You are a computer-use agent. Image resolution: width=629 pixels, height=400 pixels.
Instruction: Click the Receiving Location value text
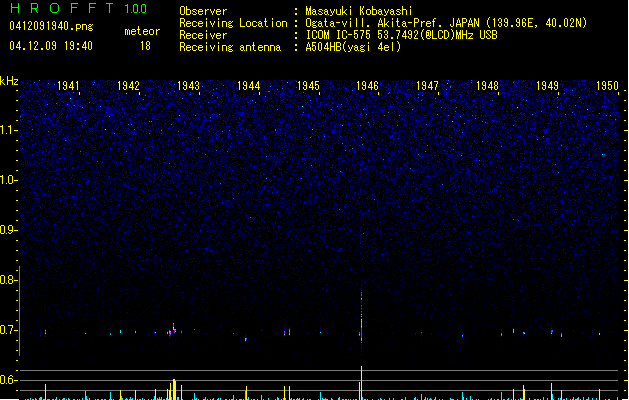(x=446, y=23)
